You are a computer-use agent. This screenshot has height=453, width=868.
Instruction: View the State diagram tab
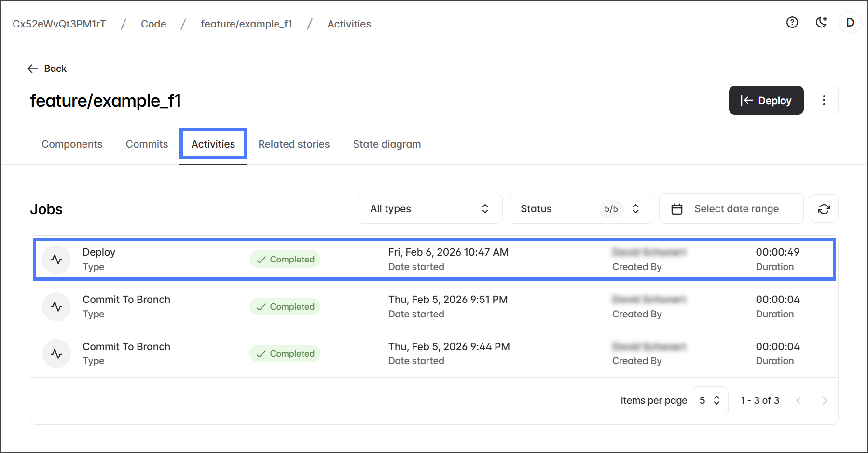click(386, 144)
